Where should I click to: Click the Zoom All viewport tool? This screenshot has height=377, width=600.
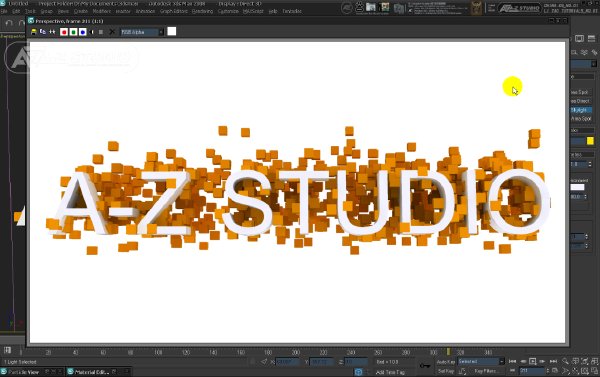pos(575,361)
